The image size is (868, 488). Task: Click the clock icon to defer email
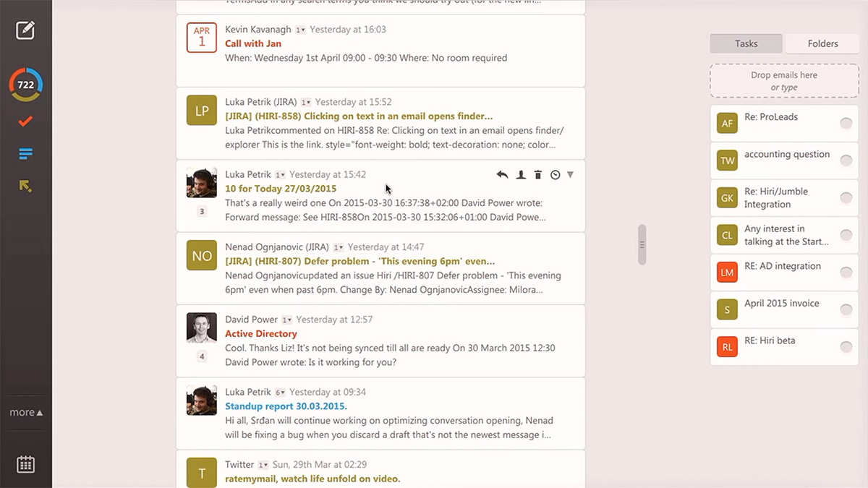555,175
